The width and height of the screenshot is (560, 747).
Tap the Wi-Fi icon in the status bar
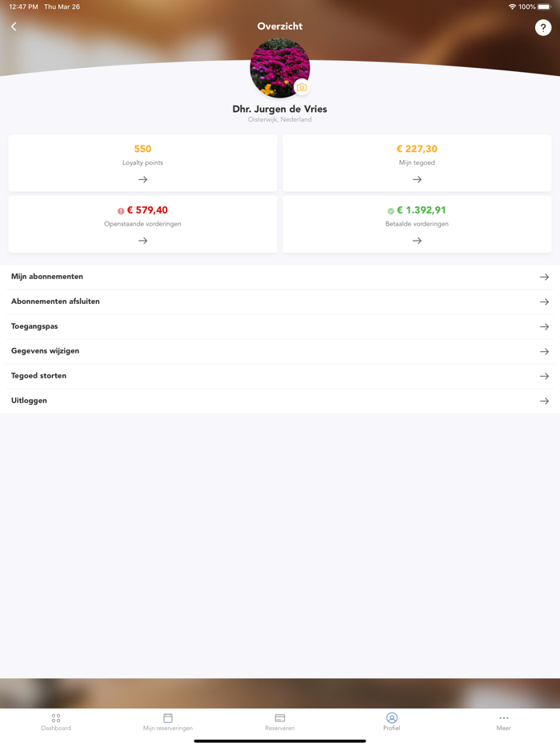pyautogui.click(x=512, y=7)
